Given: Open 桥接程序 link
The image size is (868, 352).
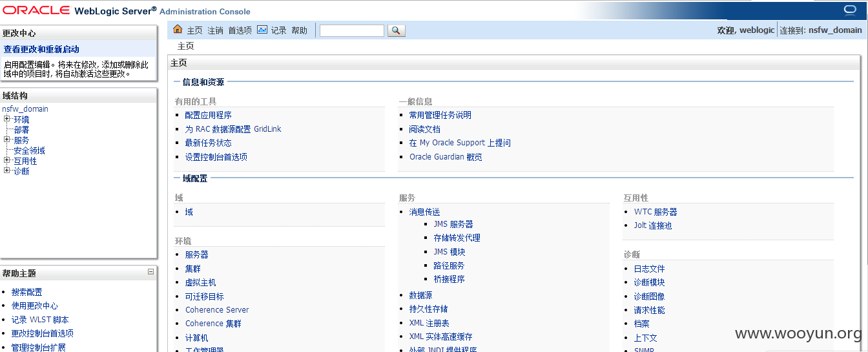Looking at the screenshot, I should (449, 279).
